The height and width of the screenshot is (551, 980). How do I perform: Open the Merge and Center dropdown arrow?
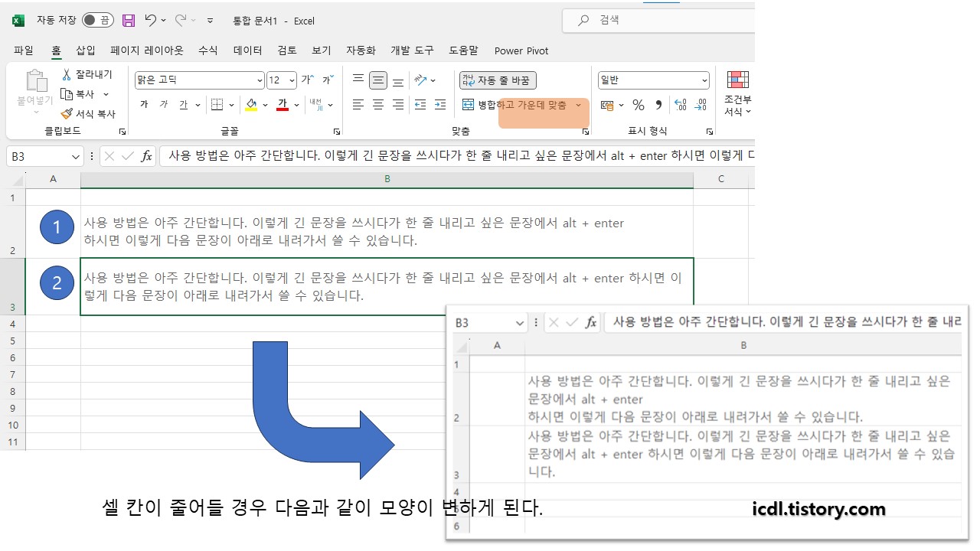pyautogui.click(x=580, y=104)
